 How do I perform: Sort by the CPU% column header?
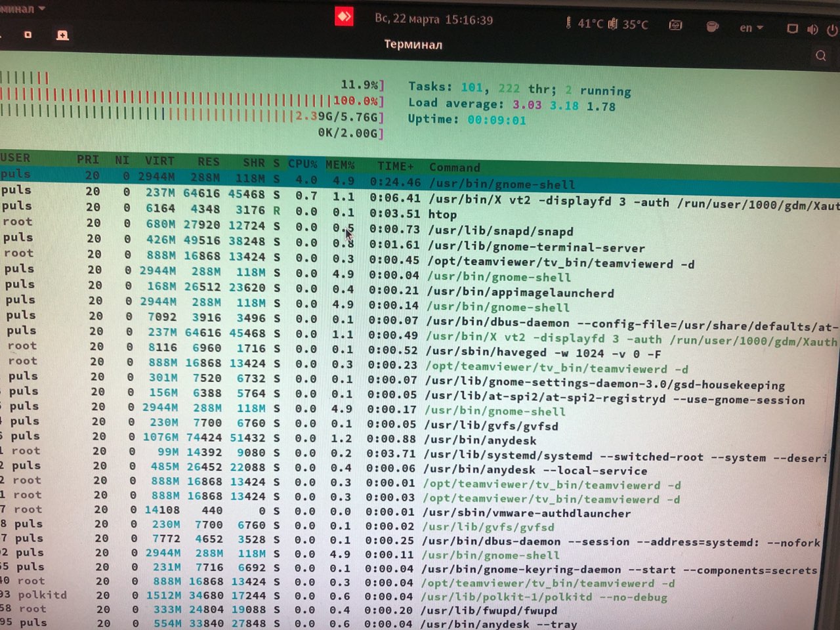[x=303, y=163]
